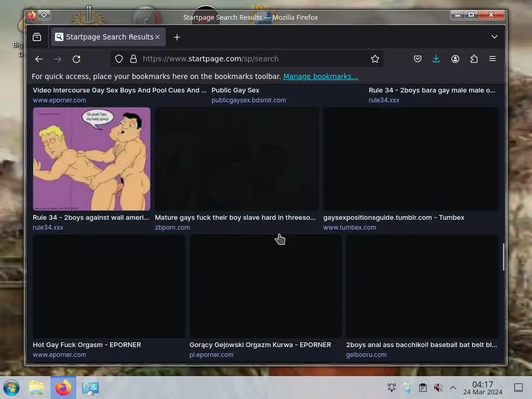This screenshot has height=399, width=532.
Task: Reload the current page
Action: pos(76,59)
